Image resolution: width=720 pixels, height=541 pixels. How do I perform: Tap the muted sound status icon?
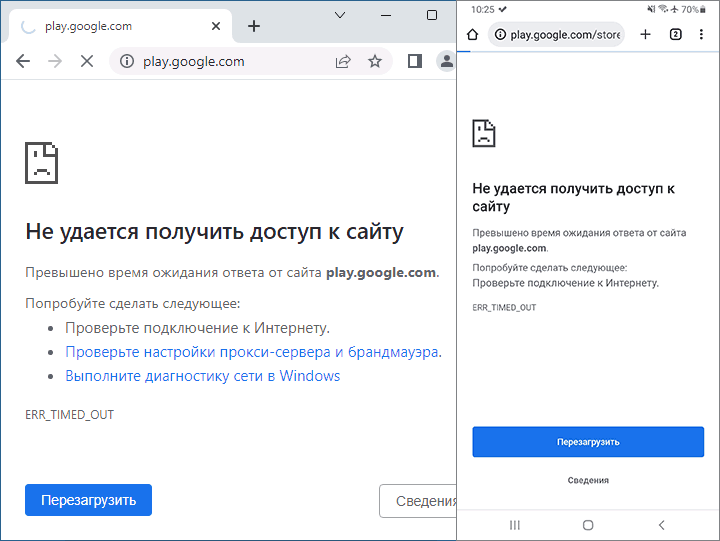point(651,9)
